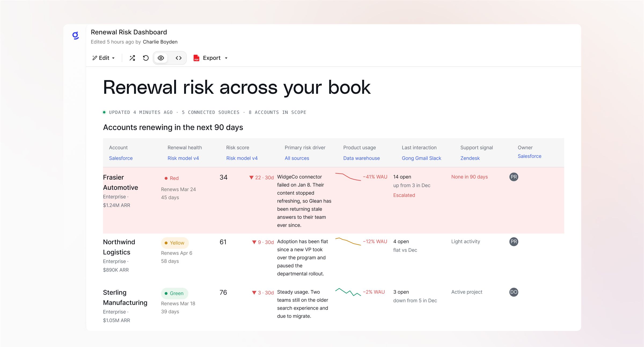Image resolution: width=644 pixels, height=347 pixels.
Task: Click 'Accounts renewing in the next 90 days' heading
Action: pos(173,127)
